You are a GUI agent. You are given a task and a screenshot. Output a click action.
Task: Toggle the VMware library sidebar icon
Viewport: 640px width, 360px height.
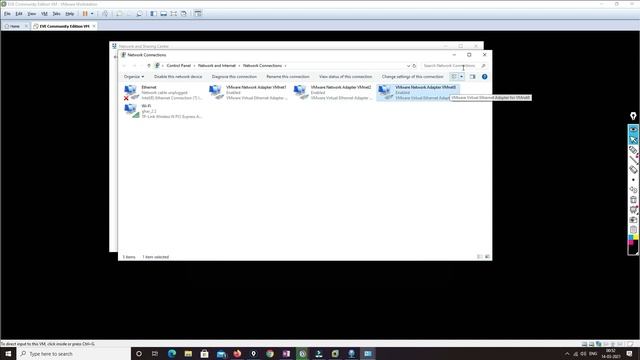153,14
